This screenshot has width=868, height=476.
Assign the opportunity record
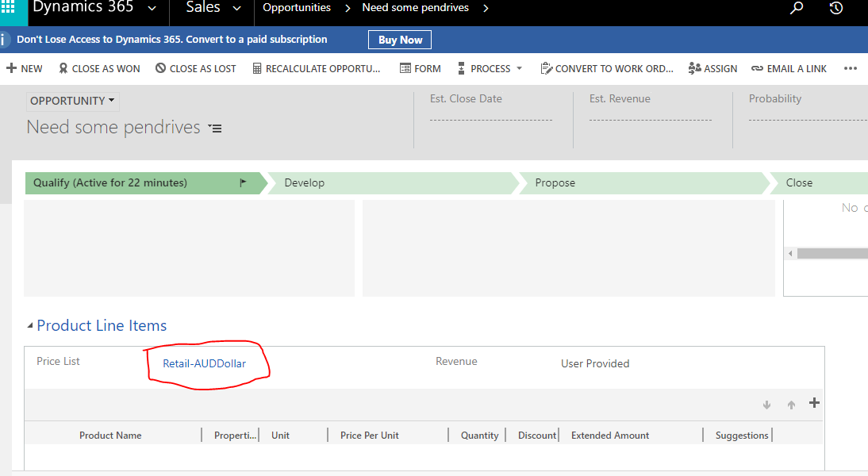(x=713, y=69)
